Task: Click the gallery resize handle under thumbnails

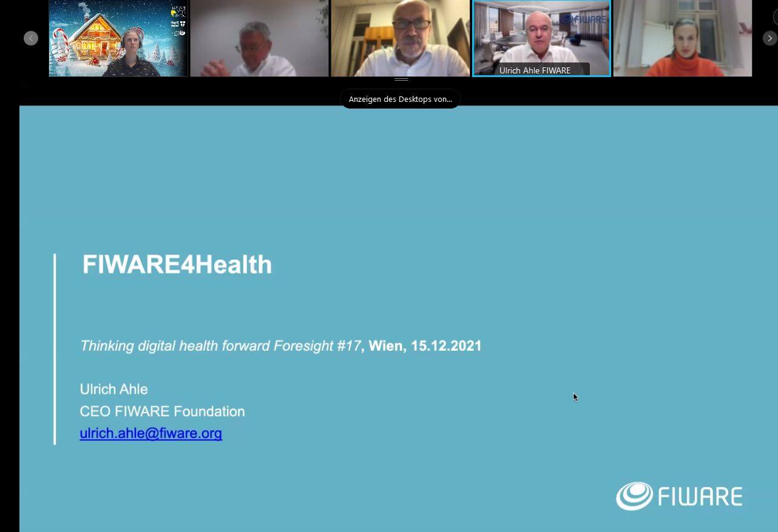Action: point(401,79)
